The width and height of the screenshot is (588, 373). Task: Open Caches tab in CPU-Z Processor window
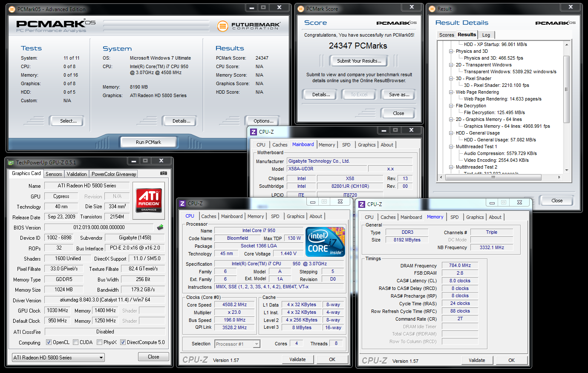209,216
